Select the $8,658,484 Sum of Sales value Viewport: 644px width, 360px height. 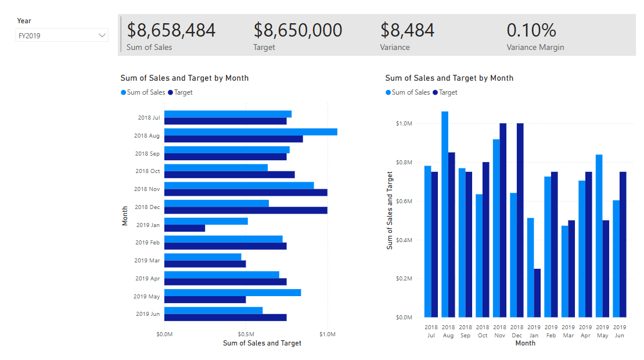pyautogui.click(x=171, y=30)
